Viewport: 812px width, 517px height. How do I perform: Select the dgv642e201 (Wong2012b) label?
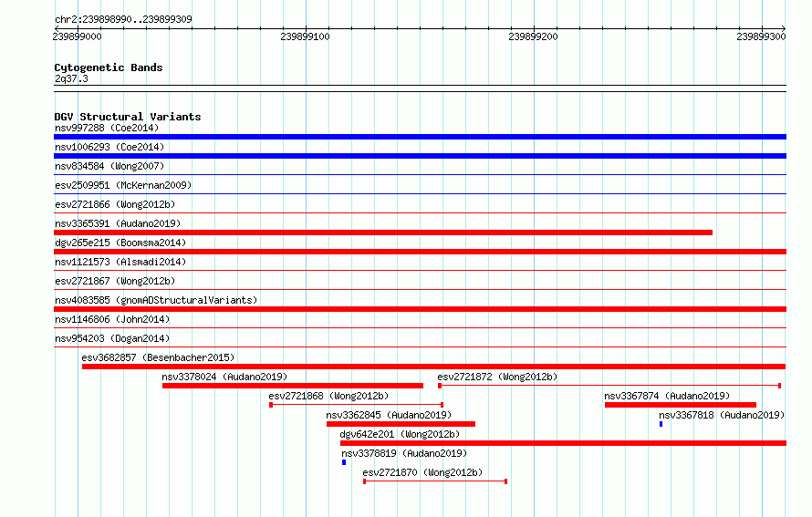click(x=400, y=434)
